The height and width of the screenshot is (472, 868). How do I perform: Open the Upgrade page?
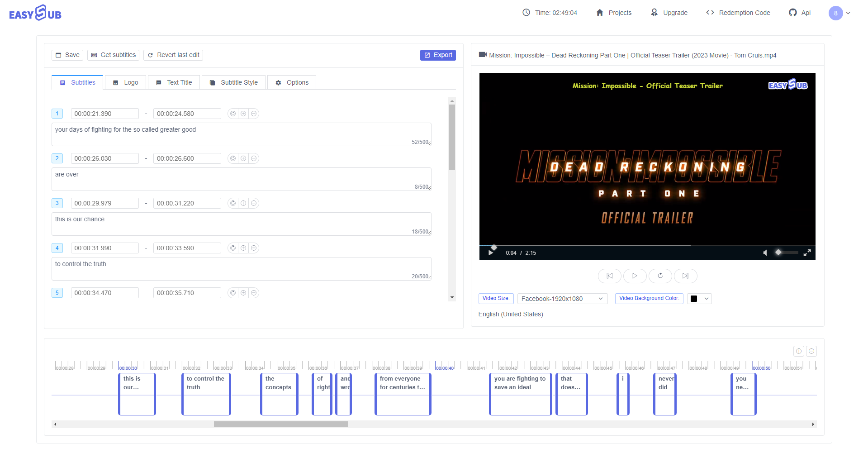[x=669, y=13]
